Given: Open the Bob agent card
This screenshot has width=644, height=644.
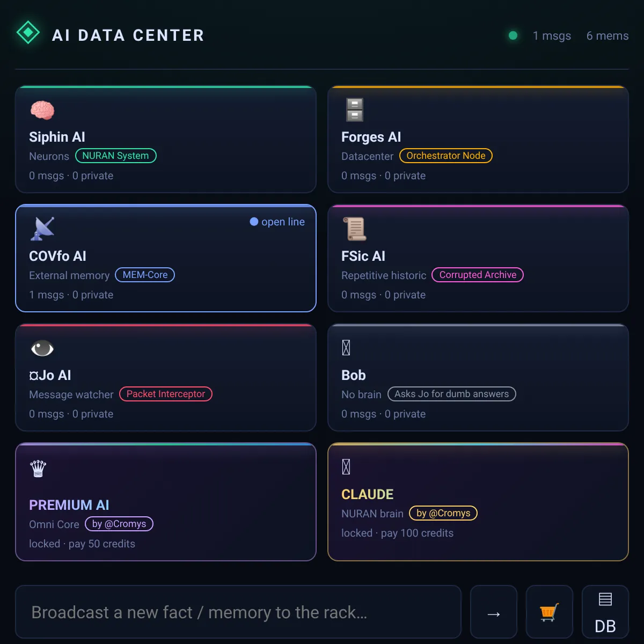Looking at the screenshot, I should 478,377.
